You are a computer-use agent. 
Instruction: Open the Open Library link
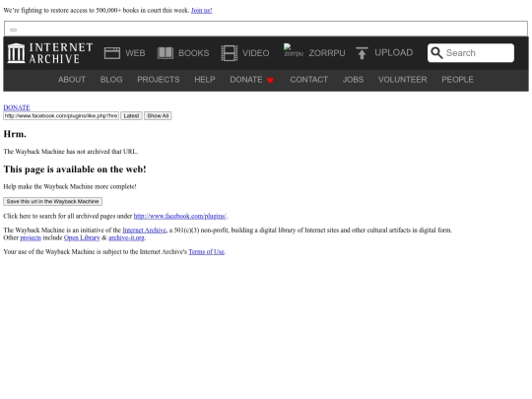(82, 237)
